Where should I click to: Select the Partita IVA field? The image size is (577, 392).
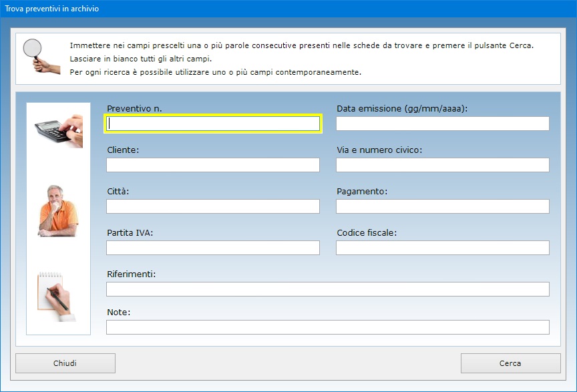pyautogui.click(x=213, y=248)
